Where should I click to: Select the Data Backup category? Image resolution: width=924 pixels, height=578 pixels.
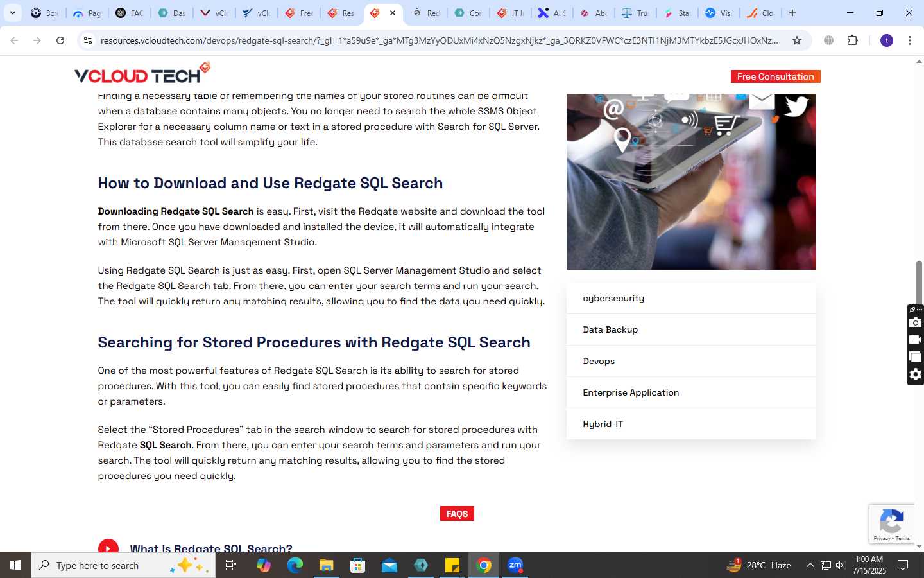[x=691, y=329]
